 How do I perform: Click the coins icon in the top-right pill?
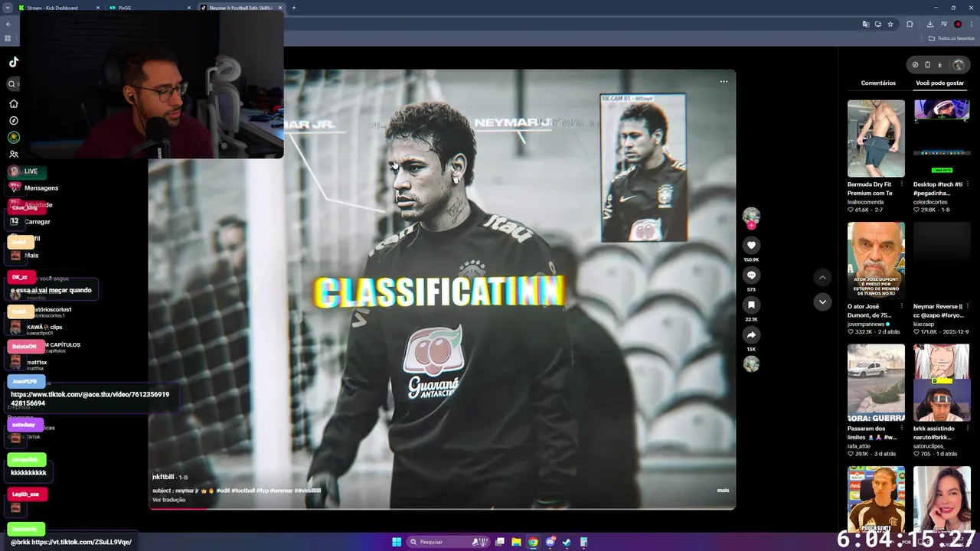[915, 65]
